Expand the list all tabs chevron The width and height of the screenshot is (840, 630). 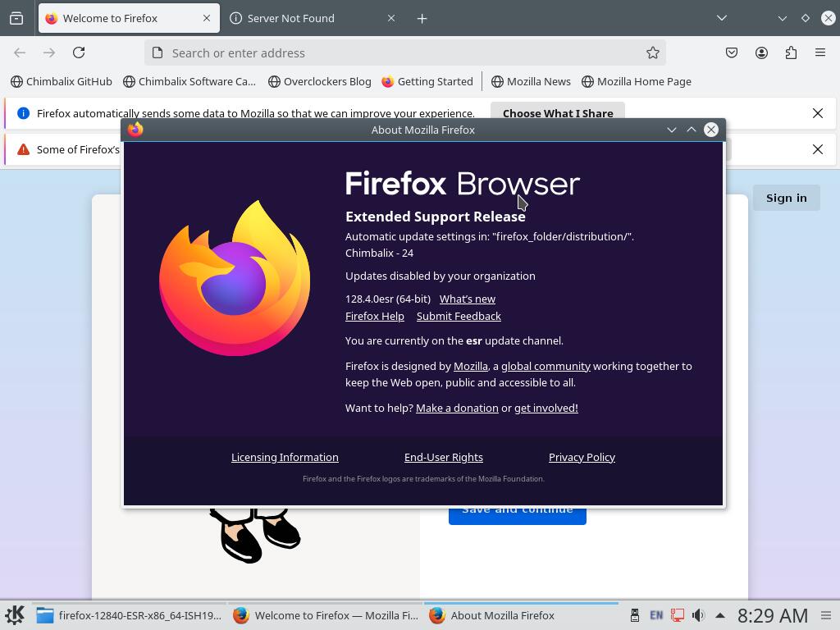[x=722, y=18]
